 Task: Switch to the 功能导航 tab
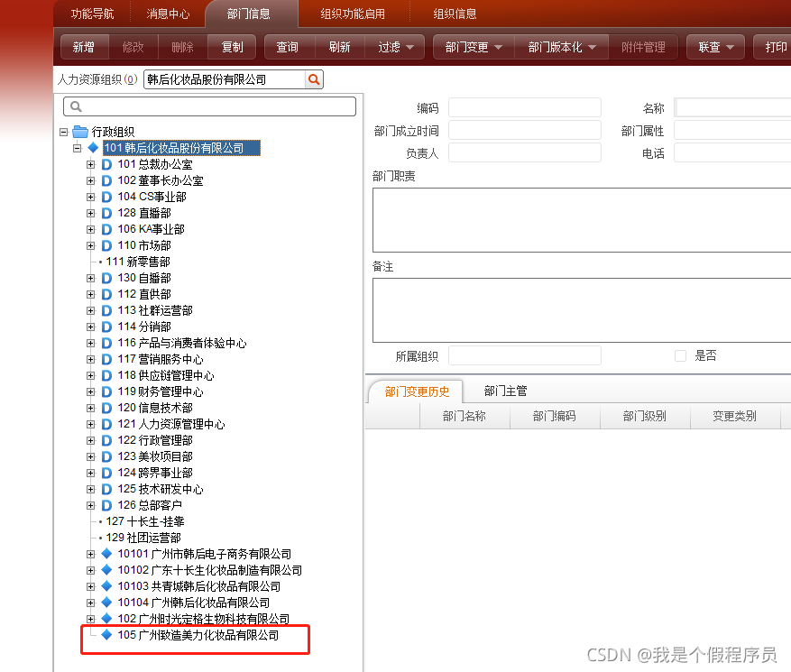click(92, 14)
